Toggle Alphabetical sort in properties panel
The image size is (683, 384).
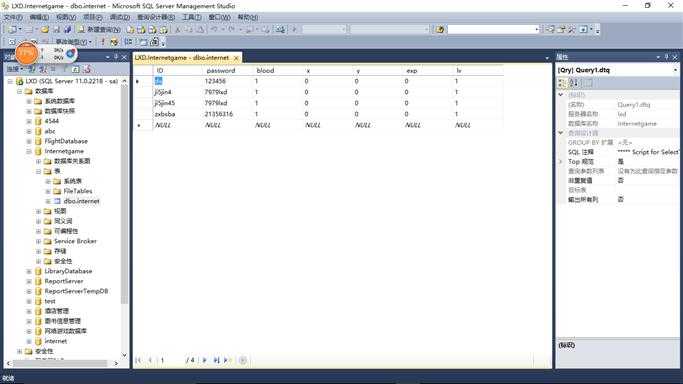pos(573,83)
